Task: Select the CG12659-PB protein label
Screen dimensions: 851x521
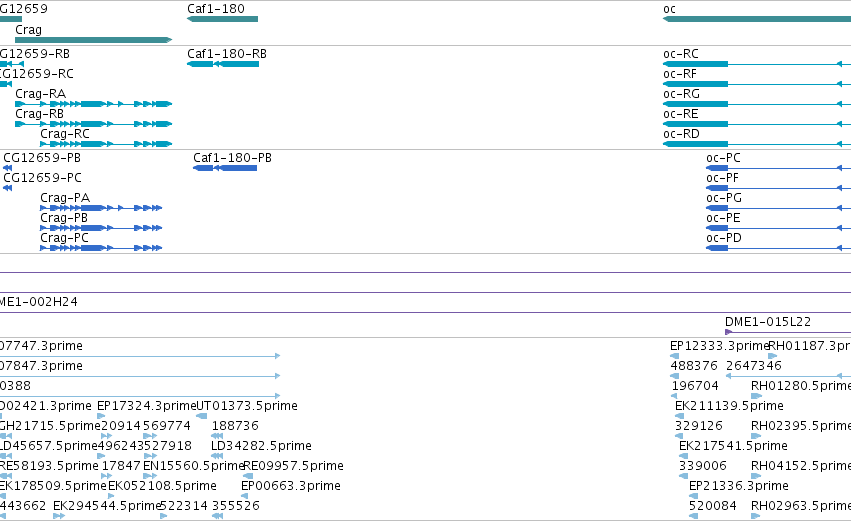Action: 42,158
